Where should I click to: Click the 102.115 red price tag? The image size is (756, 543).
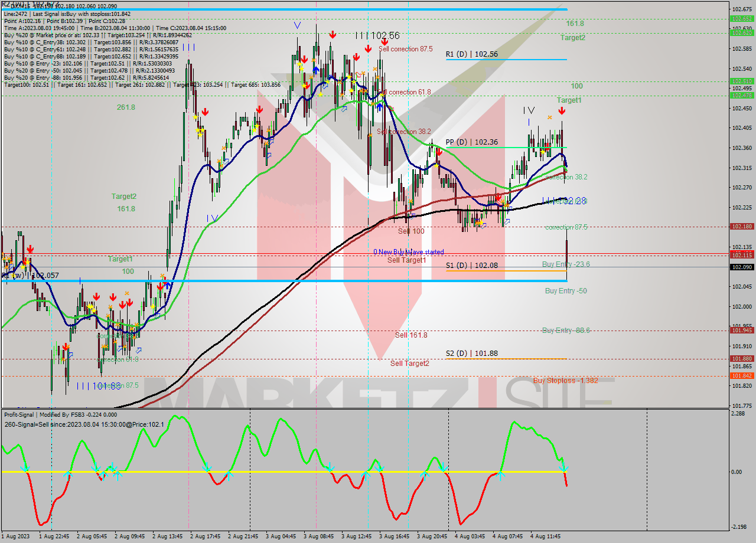[x=742, y=255]
